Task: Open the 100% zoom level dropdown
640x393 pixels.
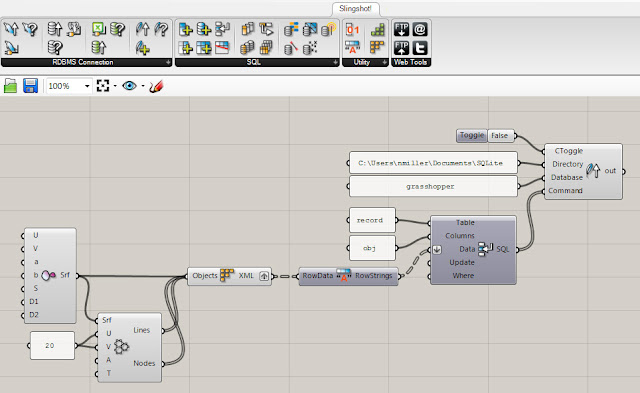Action: pyautogui.click(x=87, y=86)
